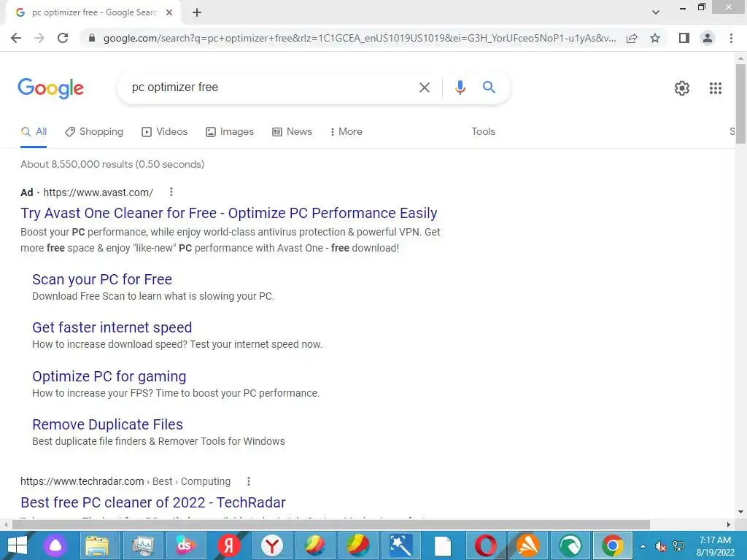Switch to the Shopping tab

coord(94,132)
